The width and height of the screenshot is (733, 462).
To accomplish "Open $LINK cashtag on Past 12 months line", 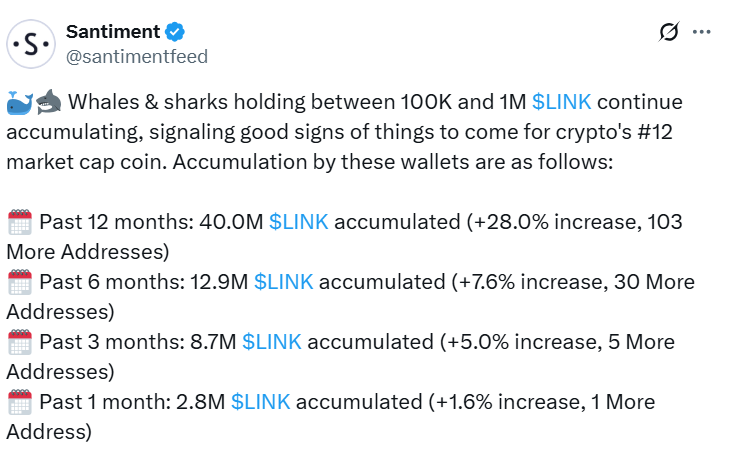I will click(x=298, y=222).
